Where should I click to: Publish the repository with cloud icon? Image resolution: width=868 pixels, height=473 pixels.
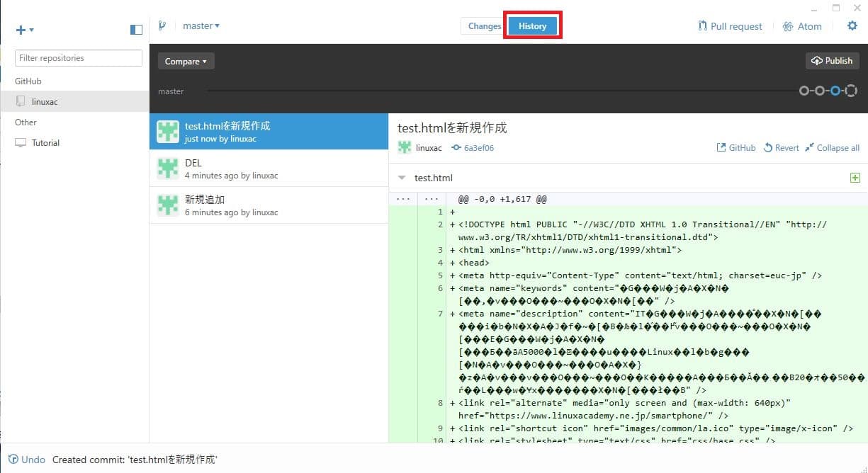[x=833, y=61]
